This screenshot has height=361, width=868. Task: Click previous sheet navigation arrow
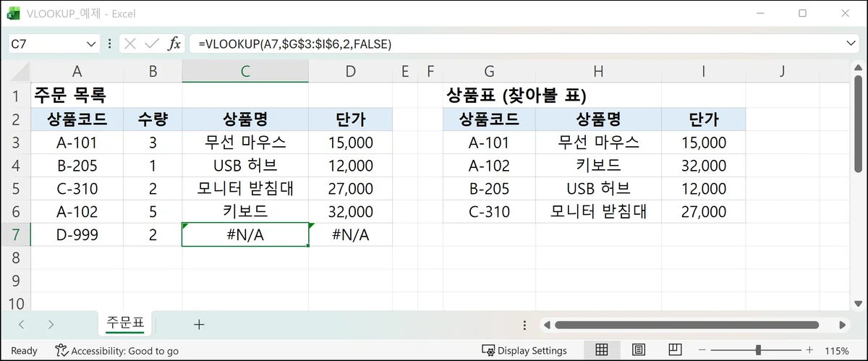coord(21,325)
